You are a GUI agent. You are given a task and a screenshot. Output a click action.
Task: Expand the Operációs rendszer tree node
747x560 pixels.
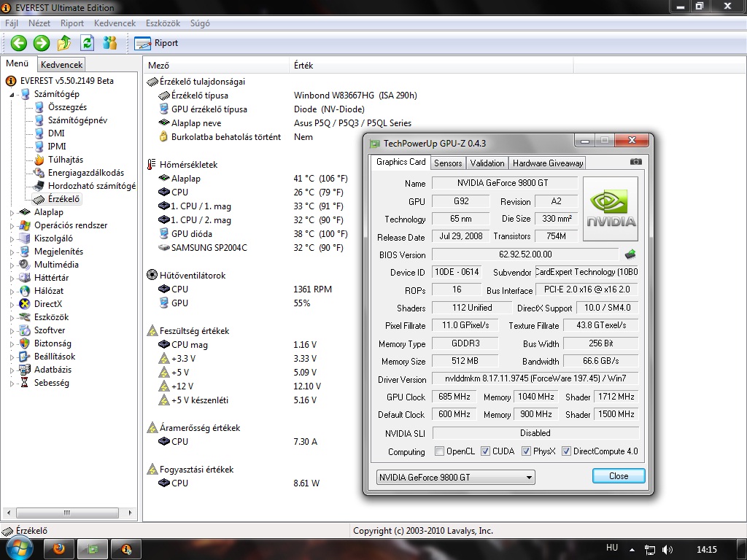point(12,226)
